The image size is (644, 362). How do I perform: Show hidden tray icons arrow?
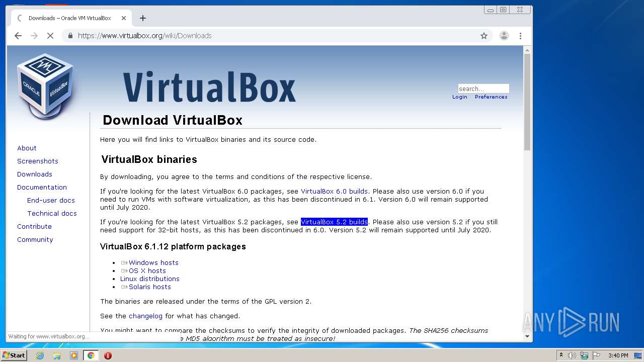(561, 355)
